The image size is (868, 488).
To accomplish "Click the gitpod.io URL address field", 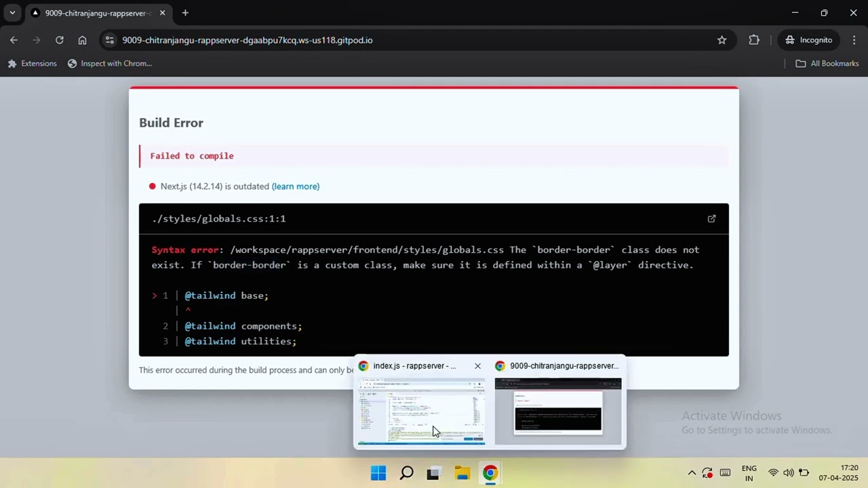I will tap(248, 40).
